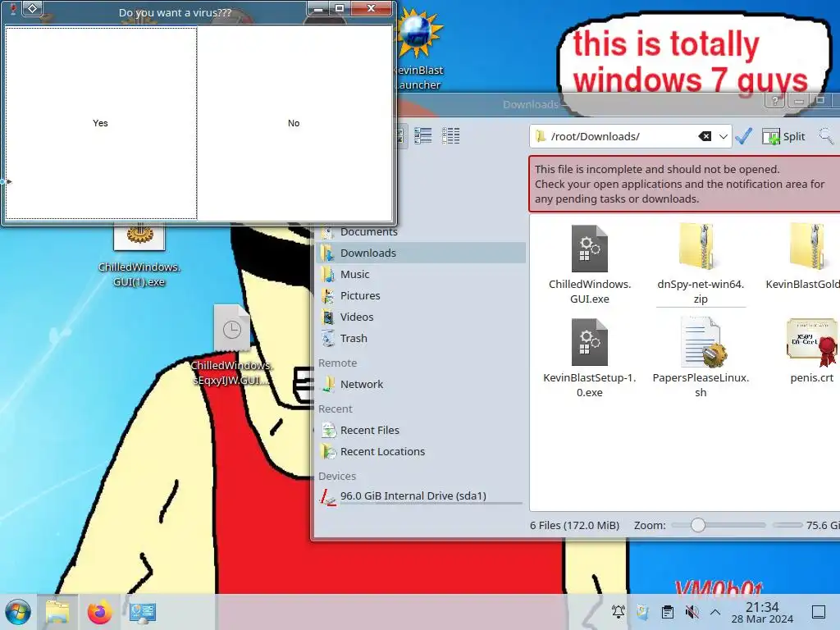This screenshot has width=840, height=630.
Task: Click the Devices section header
Action: (337, 477)
